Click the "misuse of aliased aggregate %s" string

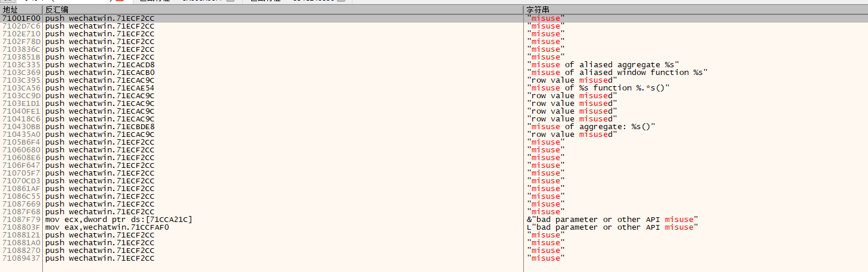603,65
